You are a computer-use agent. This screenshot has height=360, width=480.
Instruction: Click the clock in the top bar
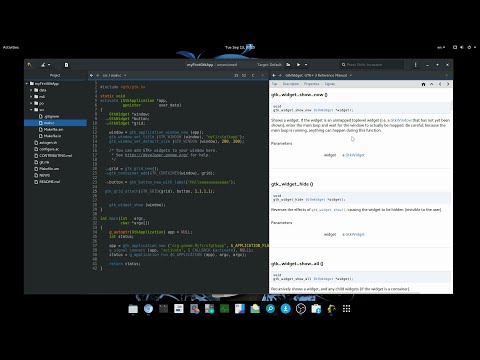point(240,47)
